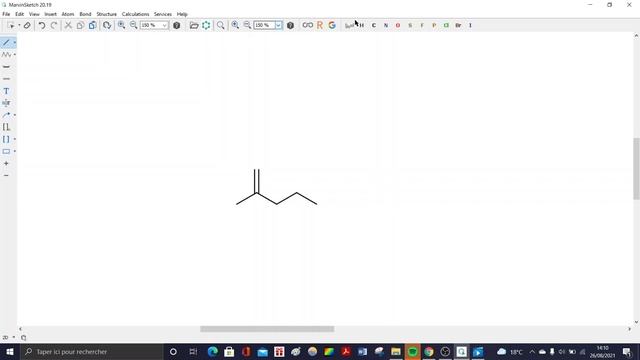Image resolution: width=640 pixels, height=360 pixels.
Task: Choose Hydrogen atom H button
Action: [362, 25]
